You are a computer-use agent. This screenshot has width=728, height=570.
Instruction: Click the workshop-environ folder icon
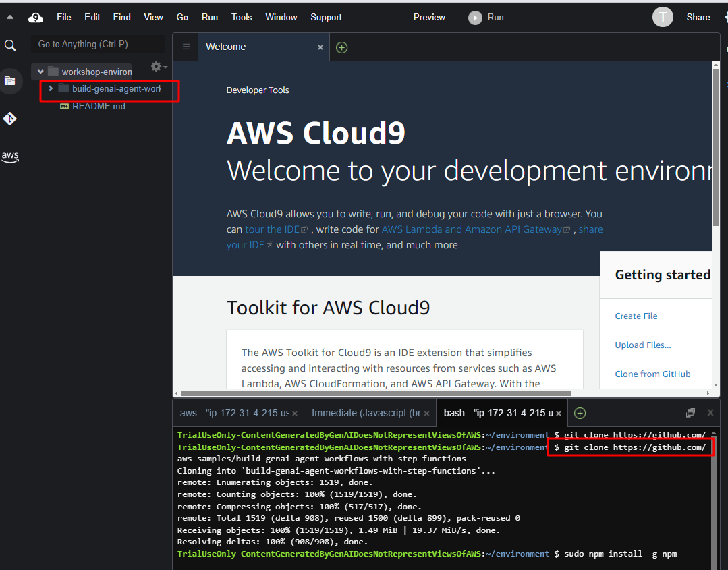[53, 72]
